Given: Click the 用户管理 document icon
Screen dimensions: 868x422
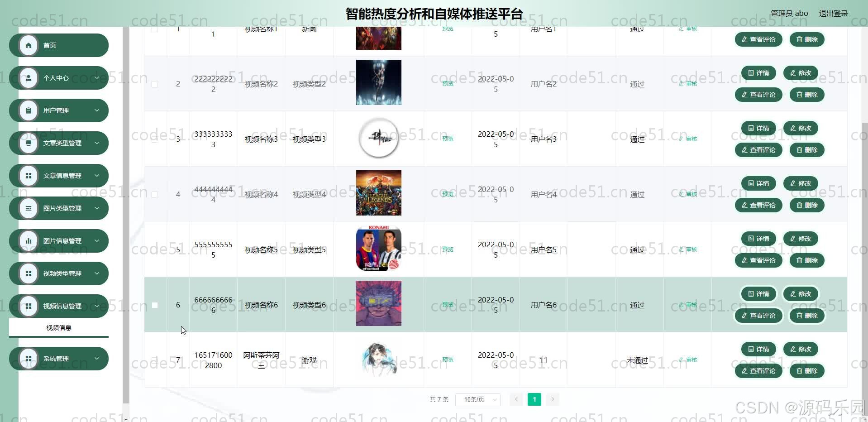Looking at the screenshot, I should [x=29, y=110].
